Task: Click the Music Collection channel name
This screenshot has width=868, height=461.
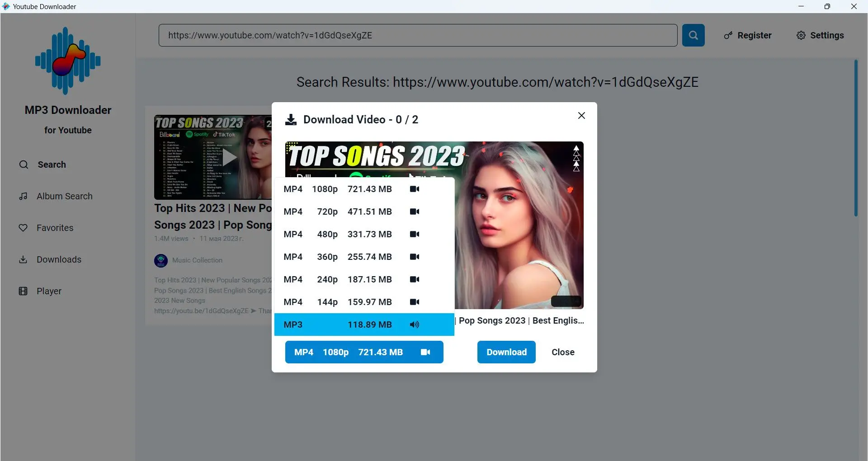Action: (x=197, y=260)
